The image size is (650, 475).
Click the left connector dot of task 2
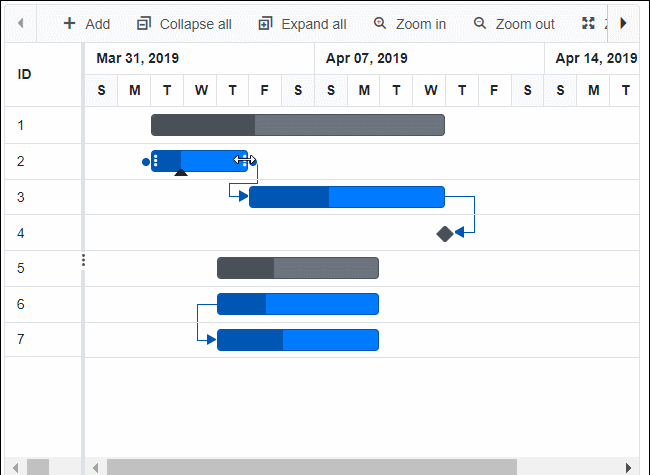146,161
